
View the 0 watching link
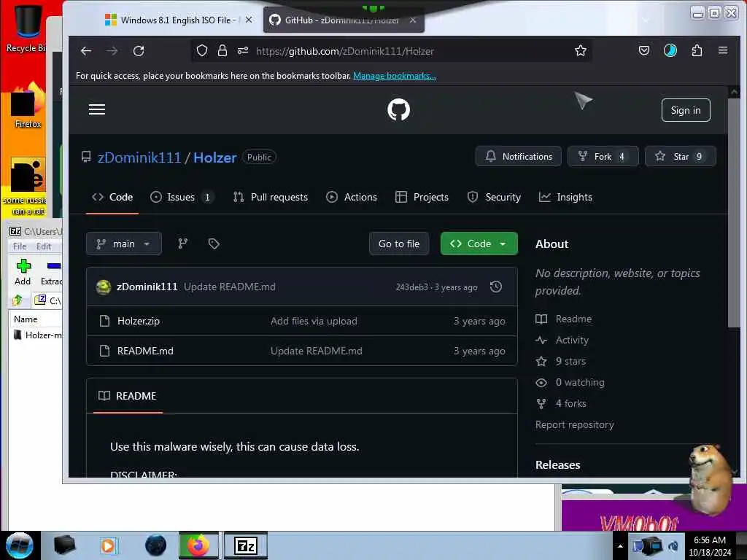click(x=570, y=382)
